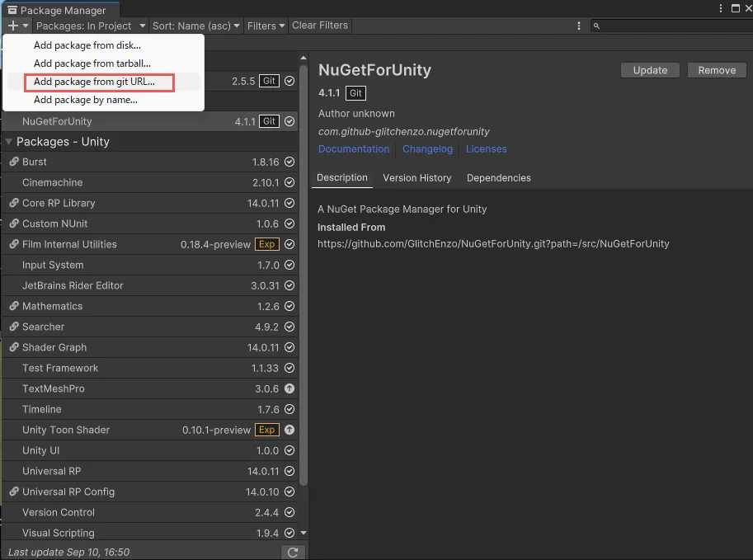Click the Clear Filters button

pos(320,26)
